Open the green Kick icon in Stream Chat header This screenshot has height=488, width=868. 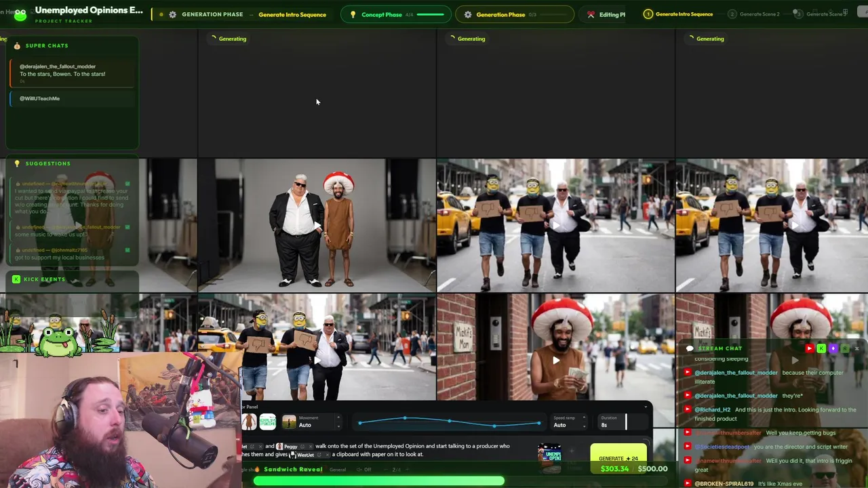(x=821, y=348)
